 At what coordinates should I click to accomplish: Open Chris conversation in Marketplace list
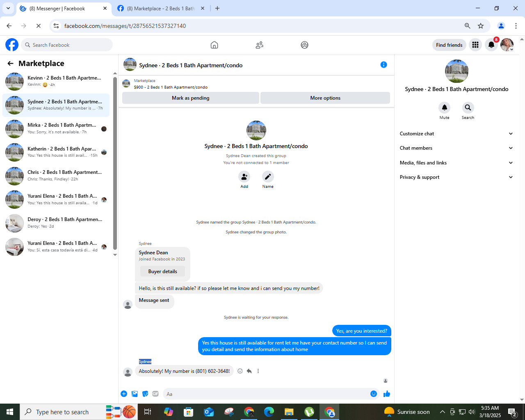click(57, 176)
